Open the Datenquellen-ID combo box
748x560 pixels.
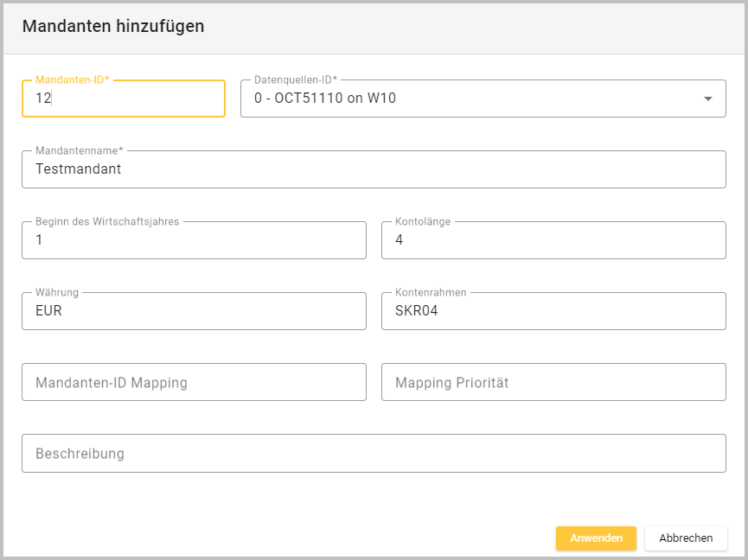[x=483, y=99]
